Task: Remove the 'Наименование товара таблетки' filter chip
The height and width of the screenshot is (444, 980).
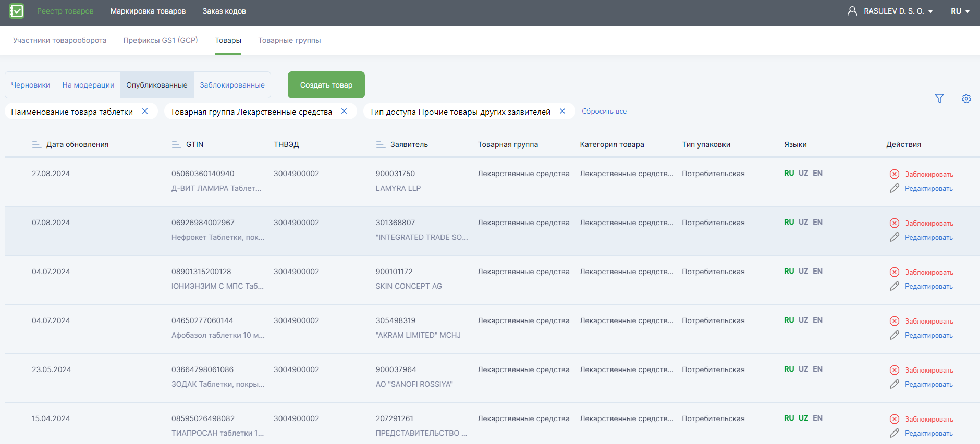Action: (145, 111)
